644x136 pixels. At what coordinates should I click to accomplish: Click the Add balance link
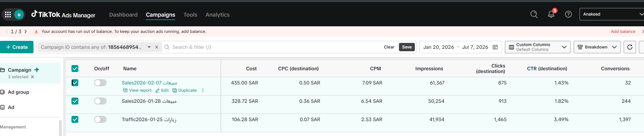pos(623,31)
